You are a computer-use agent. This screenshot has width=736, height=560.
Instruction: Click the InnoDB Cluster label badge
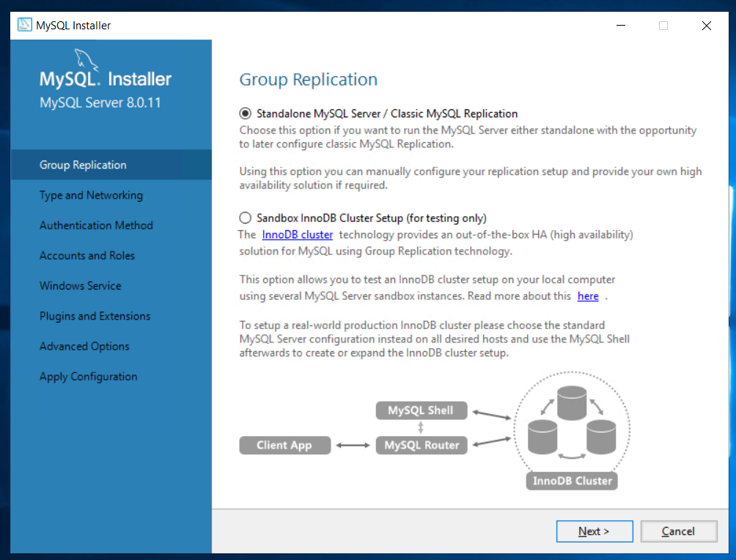572,481
